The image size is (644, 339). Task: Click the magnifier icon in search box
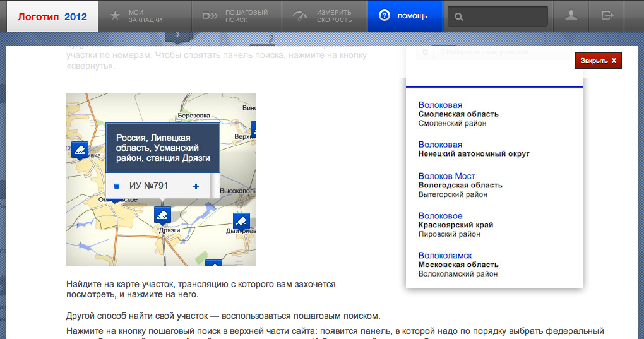pyautogui.click(x=460, y=16)
